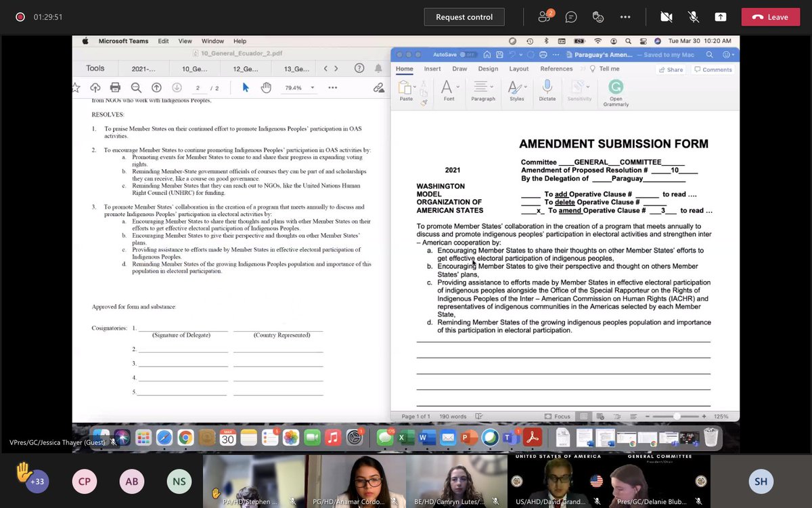Click the 190 words count in Word
Viewport: 812px width, 508px height.
453,417
